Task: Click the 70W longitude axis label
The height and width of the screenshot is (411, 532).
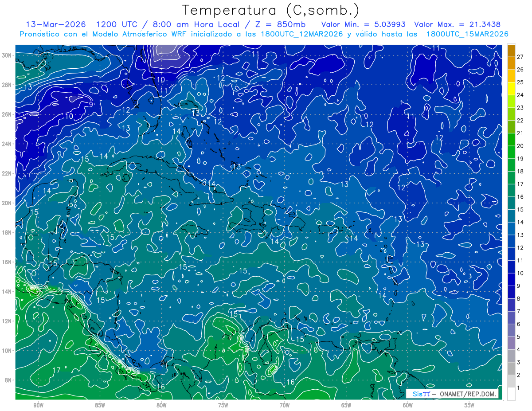Action: click(x=285, y=405)
